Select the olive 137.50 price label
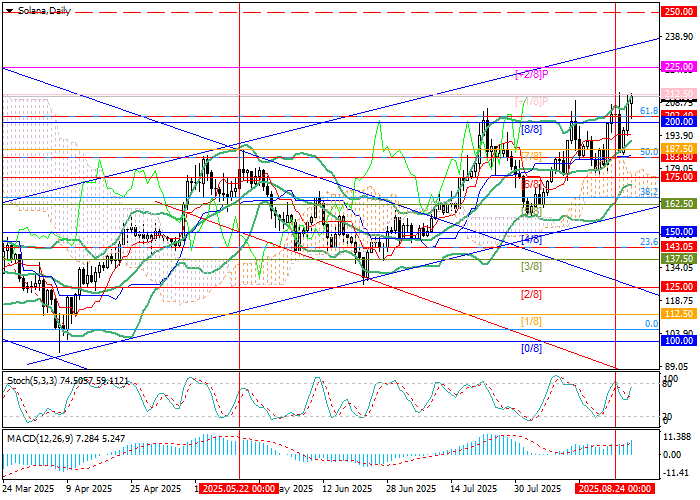This screenshot has width=700, height=500. coord(679,259)
